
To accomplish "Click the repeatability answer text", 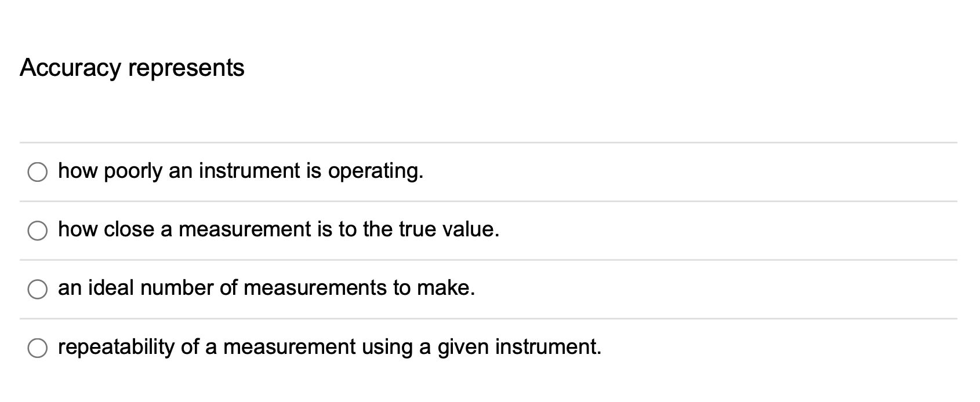I will [329, 348].
